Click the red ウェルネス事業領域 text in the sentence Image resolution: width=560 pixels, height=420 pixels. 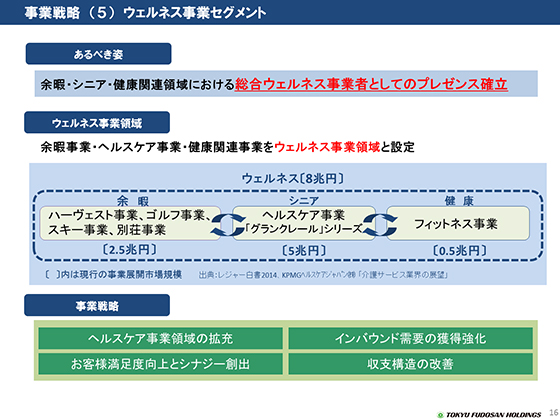(x=327, y=147)
